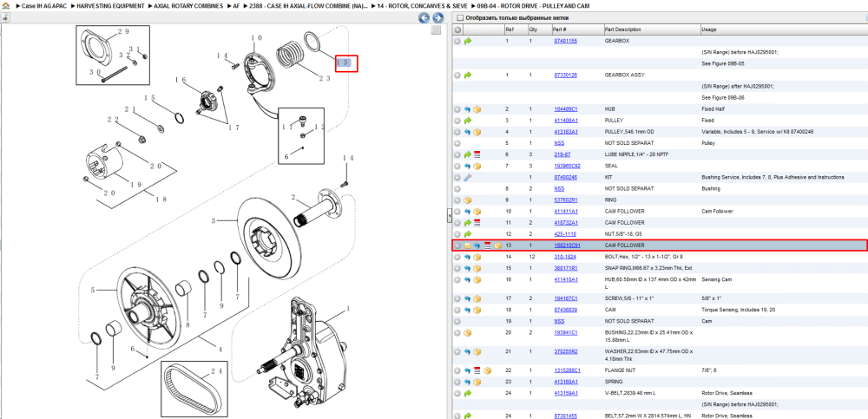868x419 pixels.
Task: Click the wrench icon in the KIT 87400246 row
Action: (467, 177)
